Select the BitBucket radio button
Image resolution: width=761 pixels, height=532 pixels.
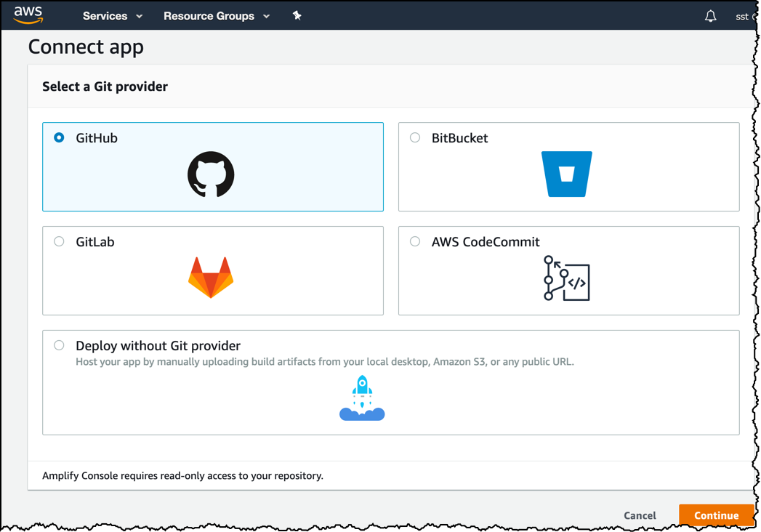(x=415, y=138)
